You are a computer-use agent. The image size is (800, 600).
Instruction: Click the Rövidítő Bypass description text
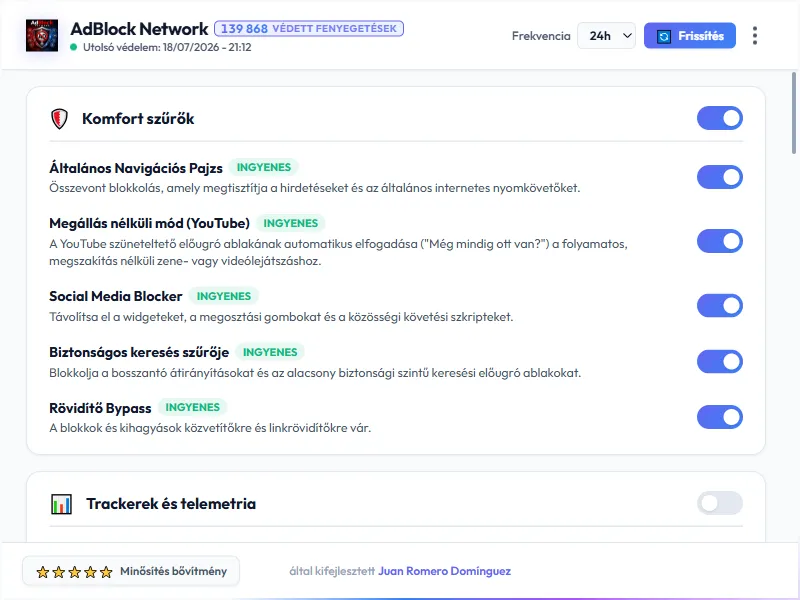210,428
